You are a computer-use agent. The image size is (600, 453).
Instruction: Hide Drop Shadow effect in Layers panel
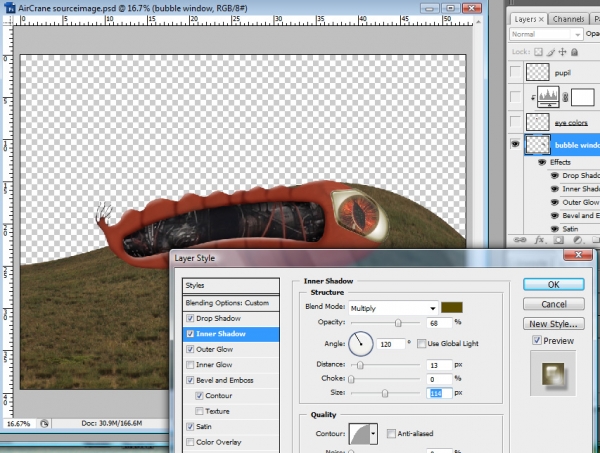coord(554,176)
